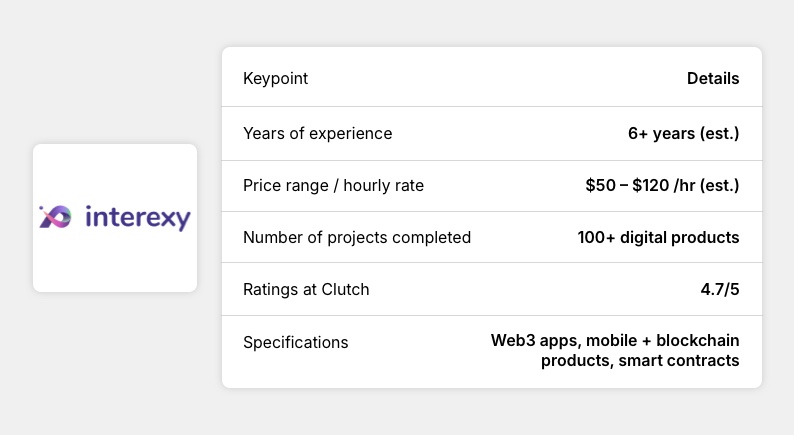This screenshot has width=794, height=435.
Task: Select the Ratings at Clutch label
Action: click(x=306, y=289)
